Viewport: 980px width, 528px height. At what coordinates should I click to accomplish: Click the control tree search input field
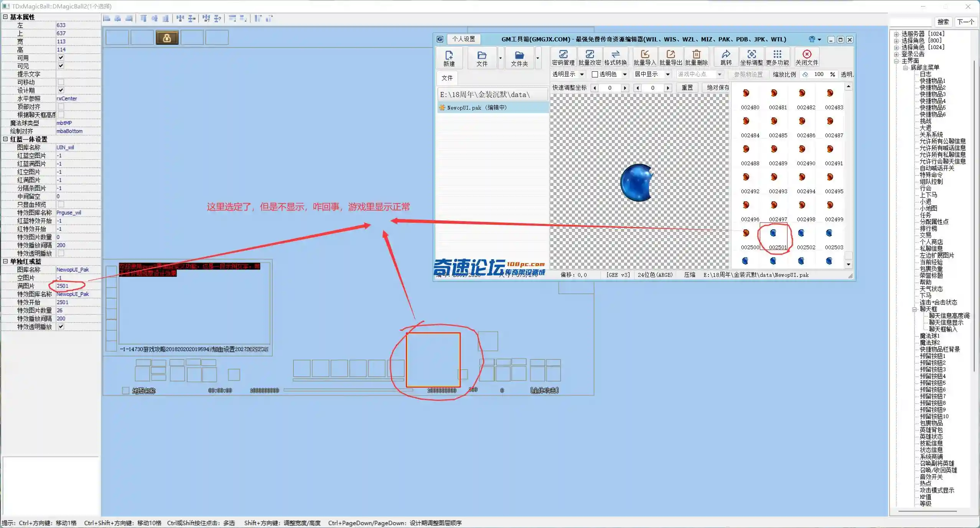pyautogui.click(x=911, y=22)
